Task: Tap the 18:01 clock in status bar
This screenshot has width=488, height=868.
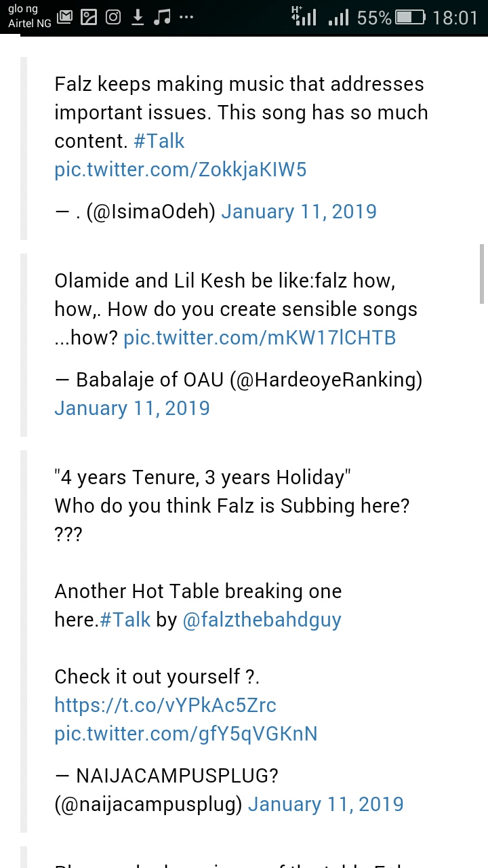Action: click(x=455, y=18)
